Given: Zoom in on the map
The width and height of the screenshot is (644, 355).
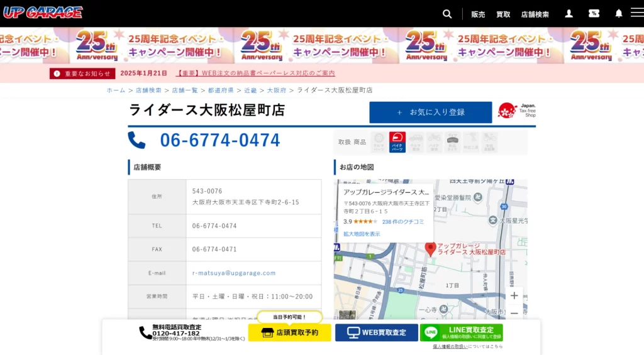Looking at the screenshot, I should coord(514,296).
